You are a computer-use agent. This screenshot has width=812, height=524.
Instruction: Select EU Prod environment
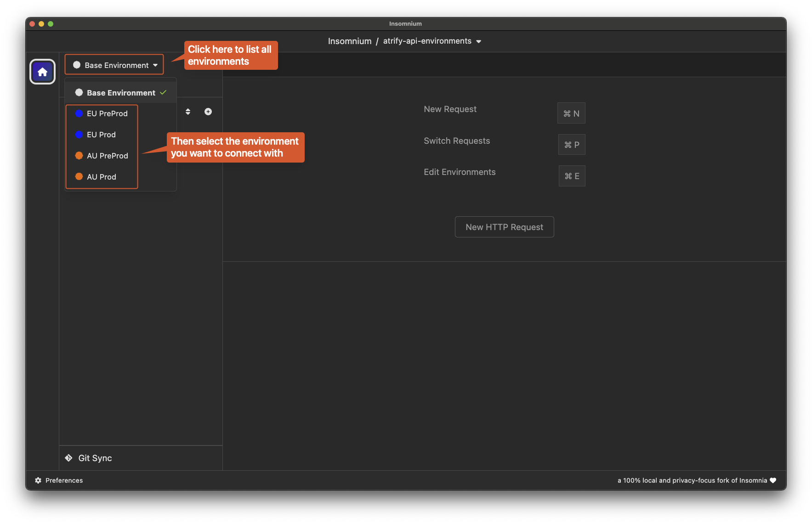point(101,135)
